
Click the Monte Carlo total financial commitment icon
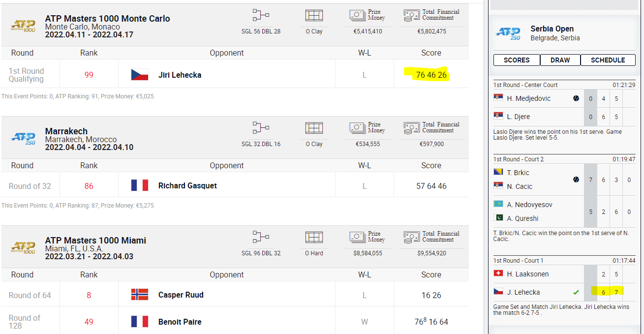[x=411, y=15]
